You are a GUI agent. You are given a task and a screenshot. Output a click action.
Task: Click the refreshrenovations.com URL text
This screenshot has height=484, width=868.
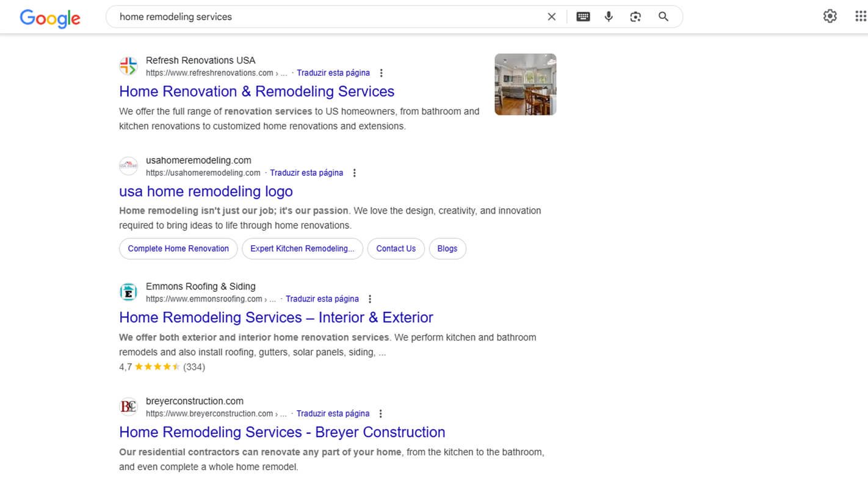click(216, 73)
